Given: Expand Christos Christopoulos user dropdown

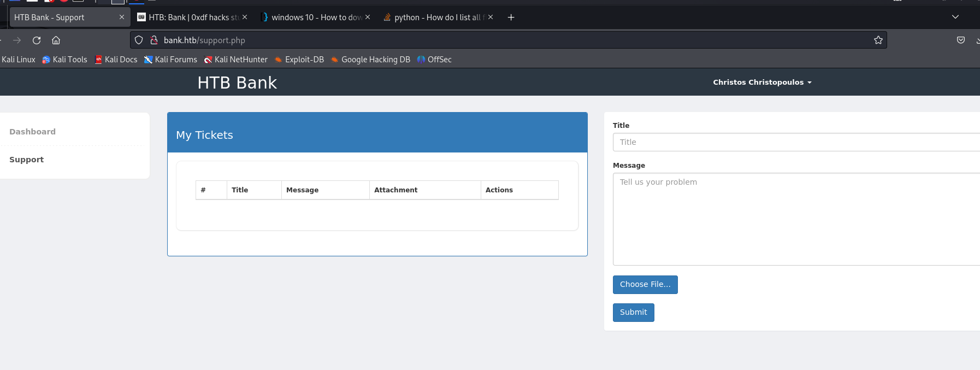Looking at the screenshot, I should tap(762, 83).
